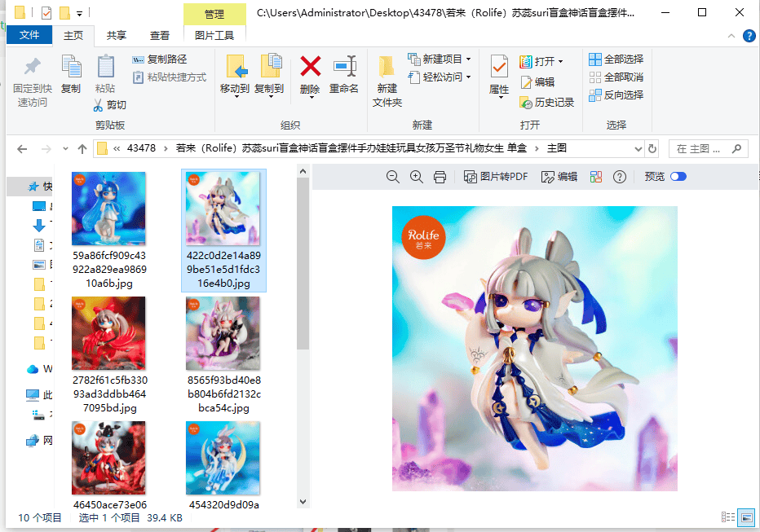
Task: Toggle the Preview (预览) switch
Action: coord(678,177)
